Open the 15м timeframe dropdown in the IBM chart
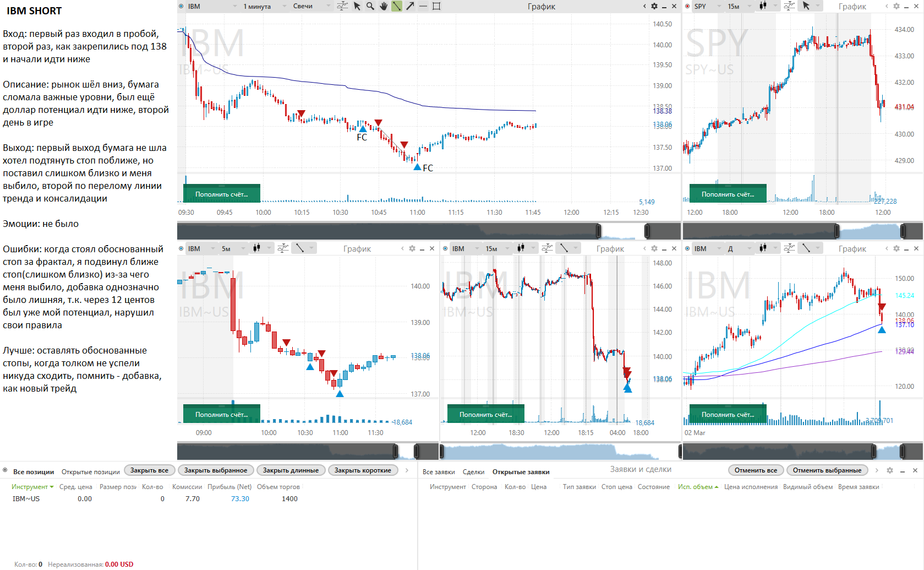Image resolution: width=924 pixels, height=570 pixels. [496, 248]
